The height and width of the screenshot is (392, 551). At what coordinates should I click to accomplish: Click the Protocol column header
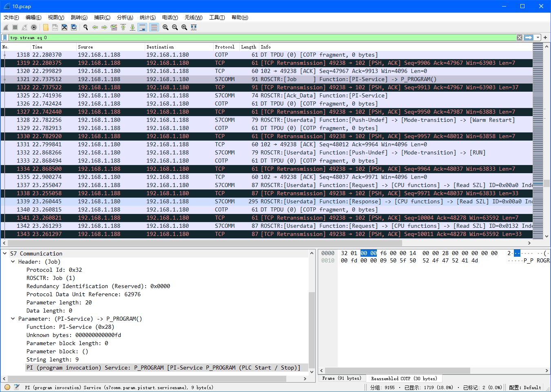(x=225, y=47)
